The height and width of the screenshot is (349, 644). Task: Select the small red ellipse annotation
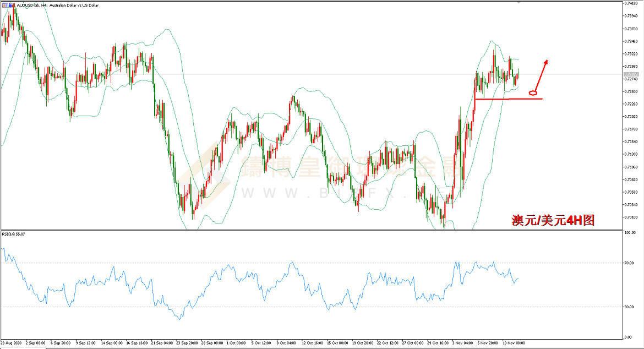[533, 92]
